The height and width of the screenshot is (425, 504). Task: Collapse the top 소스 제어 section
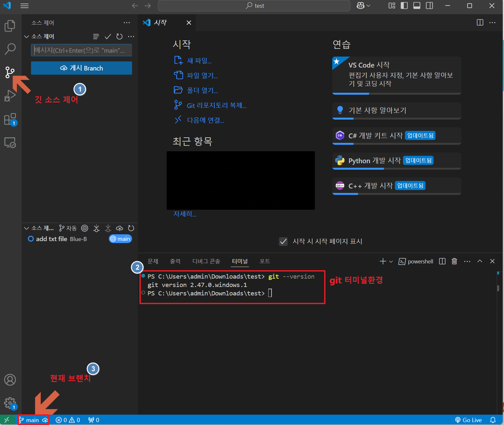tap(26, 37)
